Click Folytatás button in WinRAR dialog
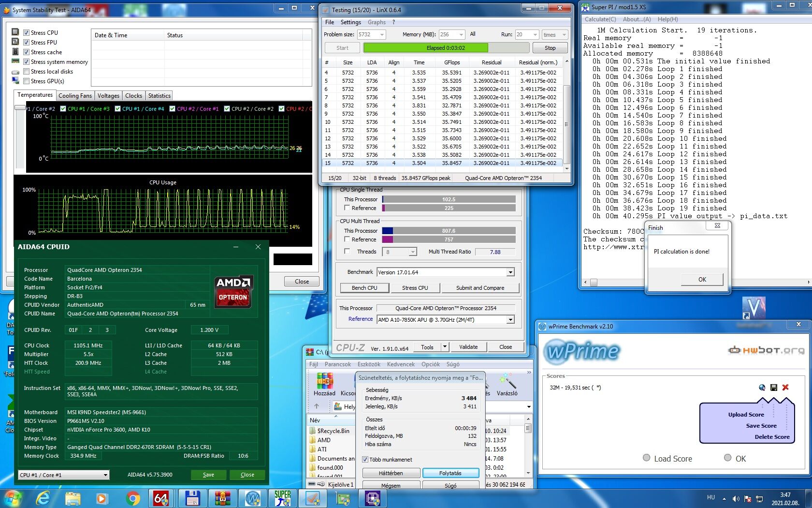The image size is (812, 508). [450, 473]
